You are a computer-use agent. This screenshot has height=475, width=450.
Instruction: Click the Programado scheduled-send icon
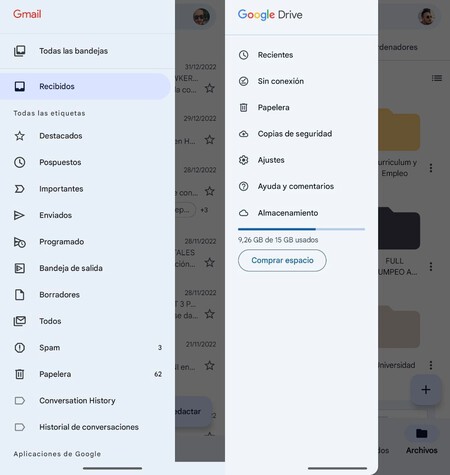(x=20, y=242)
